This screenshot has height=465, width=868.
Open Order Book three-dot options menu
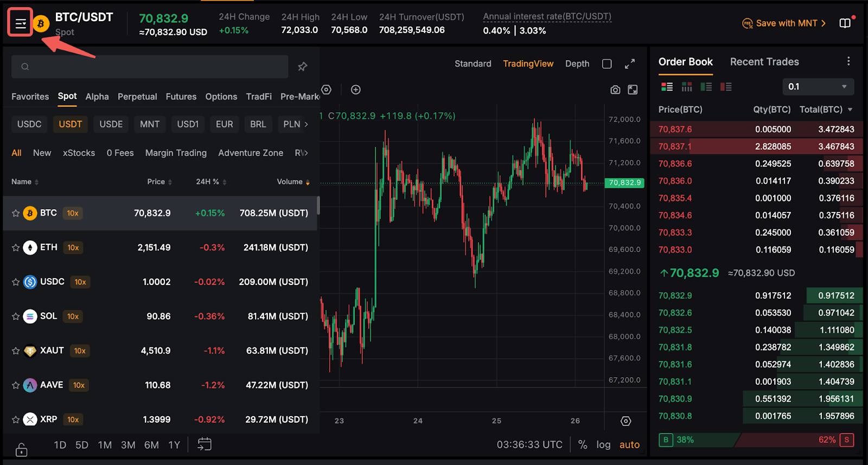point(848,62)
